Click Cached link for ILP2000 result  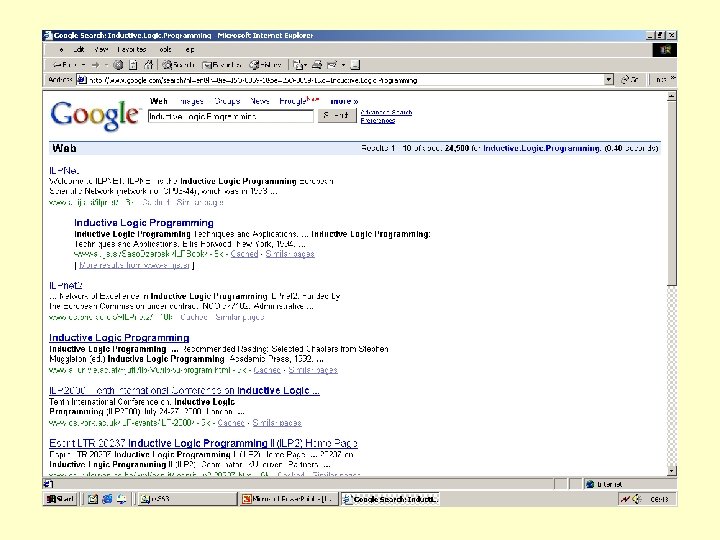coord(231,422)
